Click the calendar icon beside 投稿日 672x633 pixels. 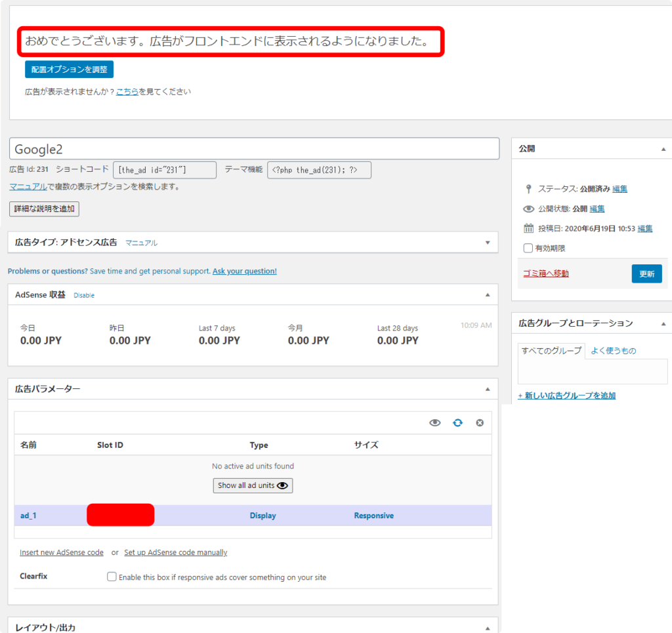tap(528, 228)
